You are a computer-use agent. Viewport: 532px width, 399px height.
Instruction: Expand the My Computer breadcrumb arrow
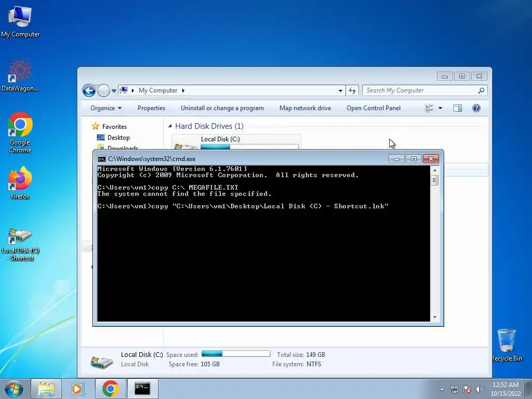183,90
